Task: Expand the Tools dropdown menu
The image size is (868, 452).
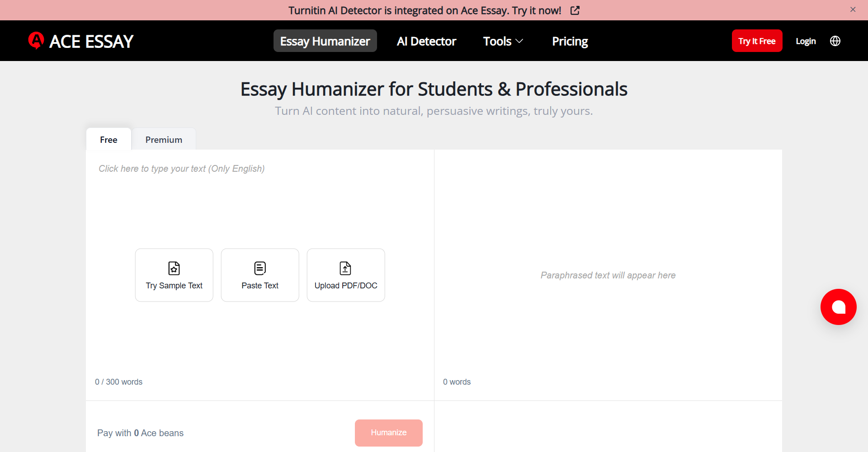Action: coord(503,41)
